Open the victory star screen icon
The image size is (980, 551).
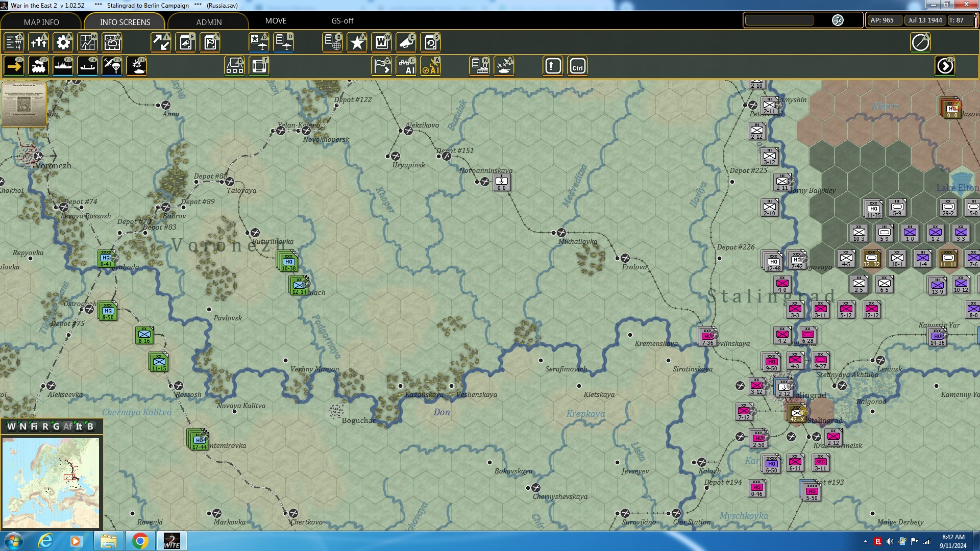coord(357,42)
